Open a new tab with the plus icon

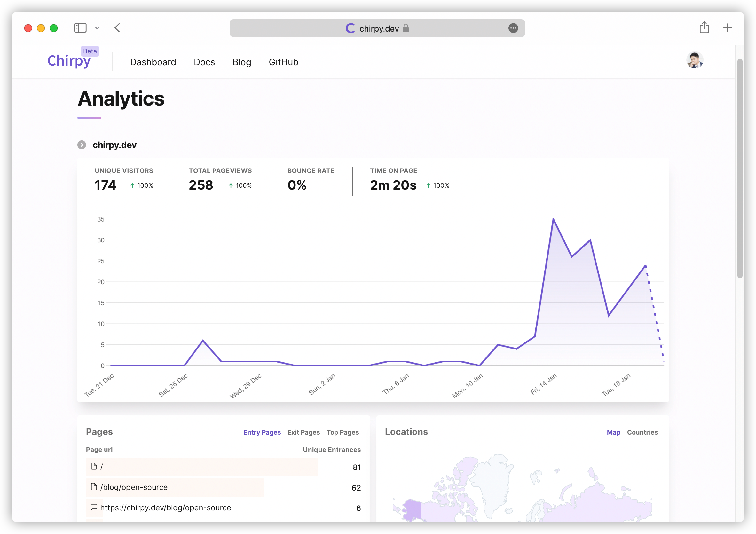[728, 27]
